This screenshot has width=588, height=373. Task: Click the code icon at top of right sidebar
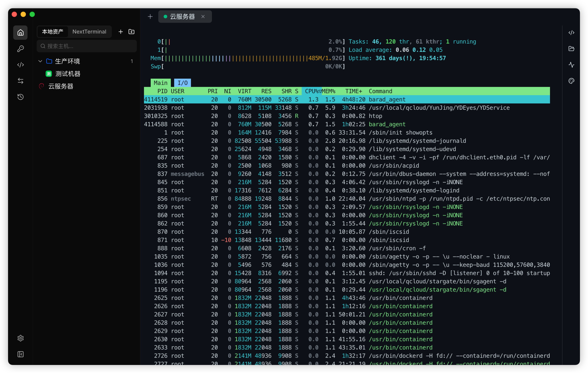(x=571, y=32)
